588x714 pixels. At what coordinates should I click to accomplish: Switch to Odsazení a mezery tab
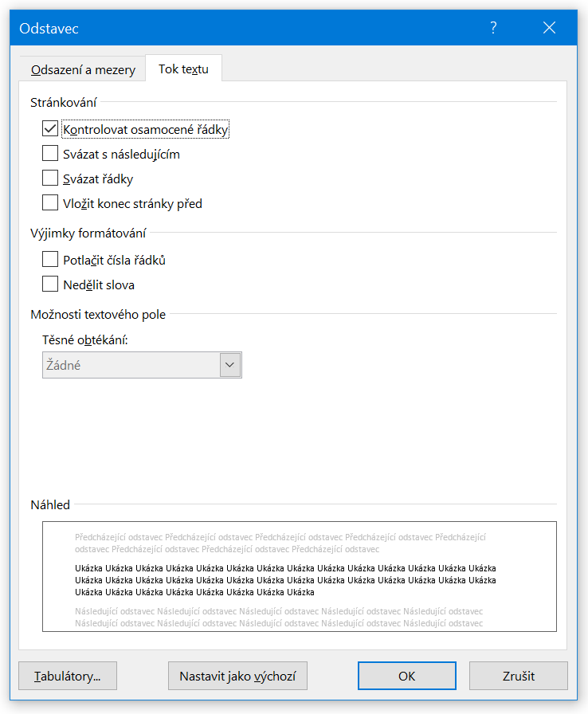point(83,69)
